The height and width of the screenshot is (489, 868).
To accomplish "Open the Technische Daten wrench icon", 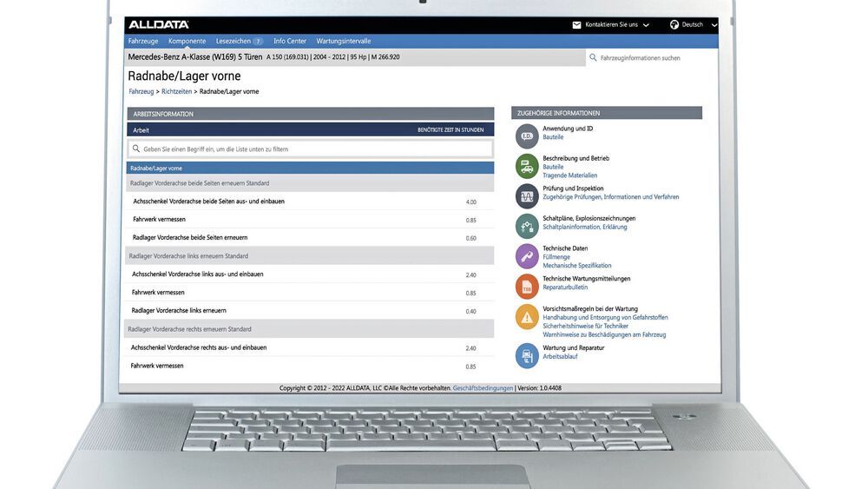I will [x=527, y=256].
